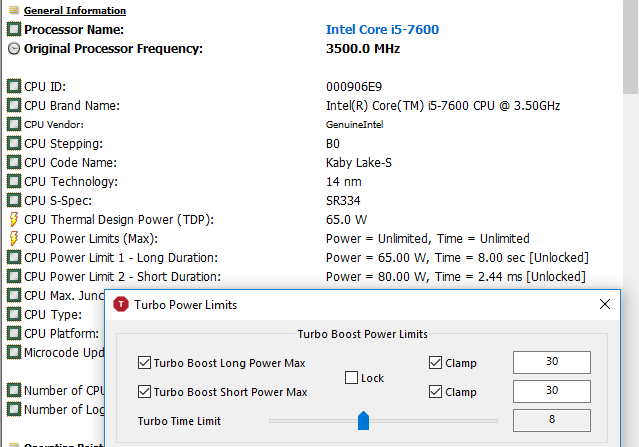Select the CPU Thermal Design Power (TDP) label
Viewport: 639px width, 447px height.
coord(119,220)
